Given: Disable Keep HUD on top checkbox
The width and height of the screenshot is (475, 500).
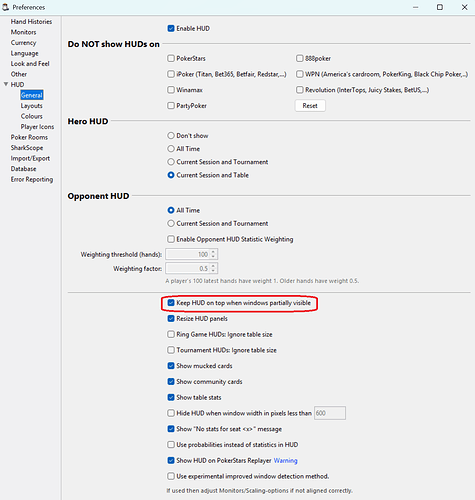Looking at the screenshot, I should click(x=171, y=303).
